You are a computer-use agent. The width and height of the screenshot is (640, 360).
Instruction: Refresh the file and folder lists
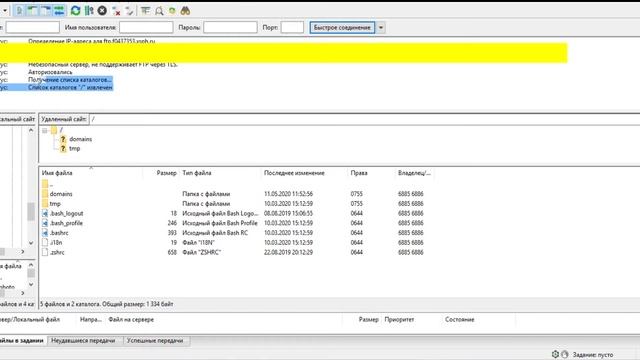coord(75,11)
